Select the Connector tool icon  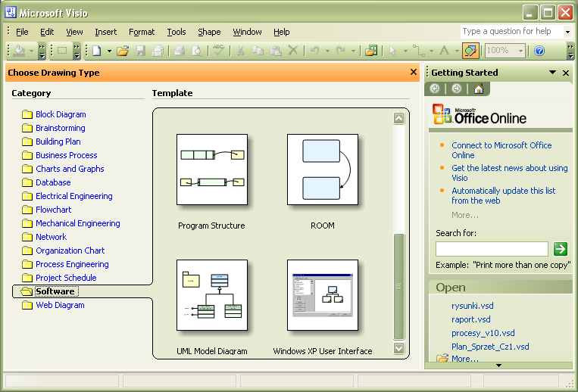[418, 51]
